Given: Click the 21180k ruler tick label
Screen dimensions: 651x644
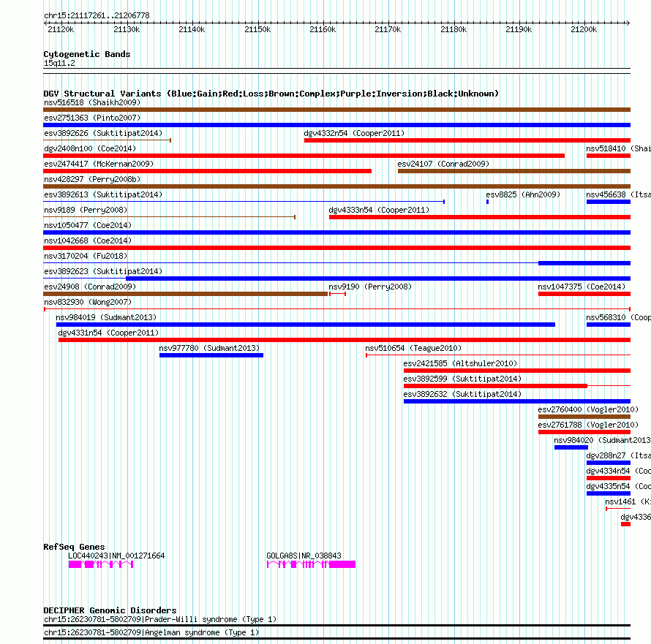Looking at the screenshot, I should pos(454,29).
